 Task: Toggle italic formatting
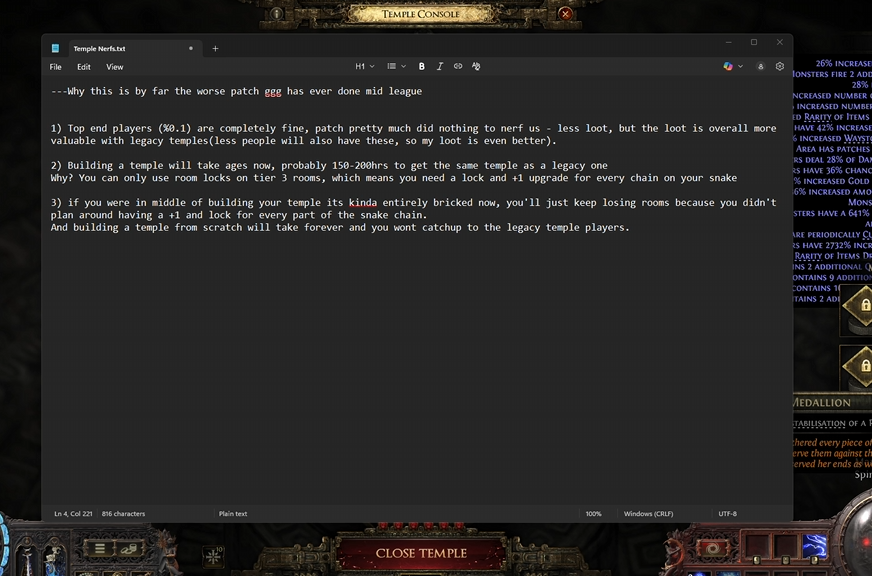(x=439, y=66)
